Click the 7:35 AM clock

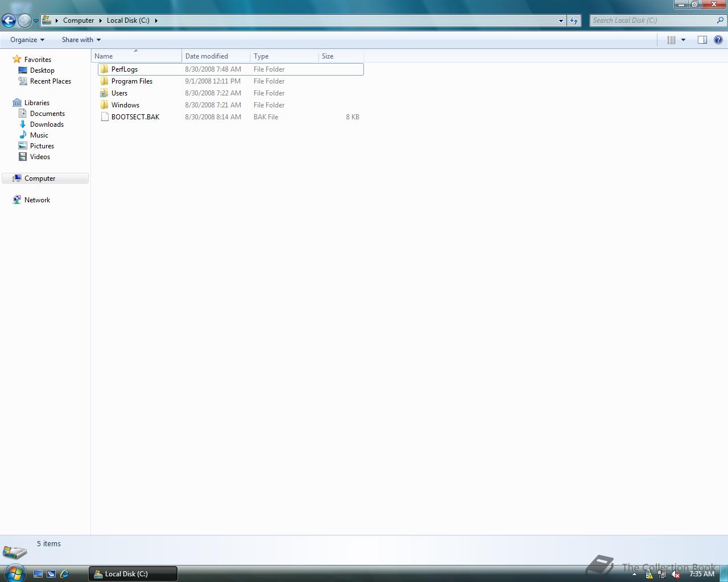701,574
